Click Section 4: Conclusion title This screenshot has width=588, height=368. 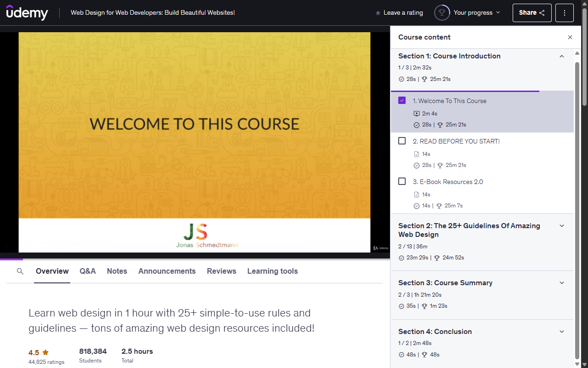coord(435,332)
